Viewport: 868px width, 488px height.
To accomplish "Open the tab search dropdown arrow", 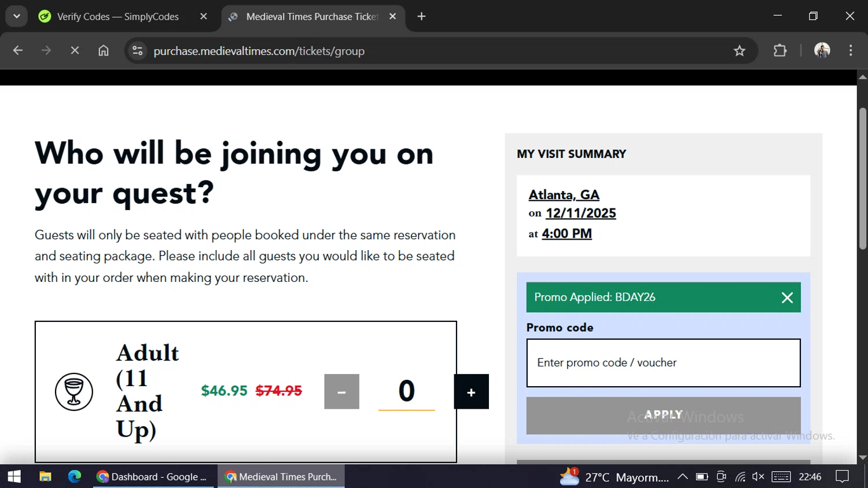I will (x=17, y=16).
